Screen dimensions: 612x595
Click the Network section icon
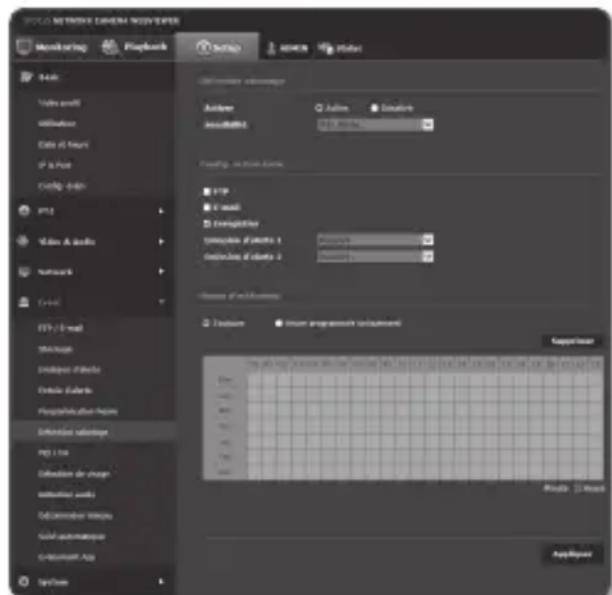point(22,270)
